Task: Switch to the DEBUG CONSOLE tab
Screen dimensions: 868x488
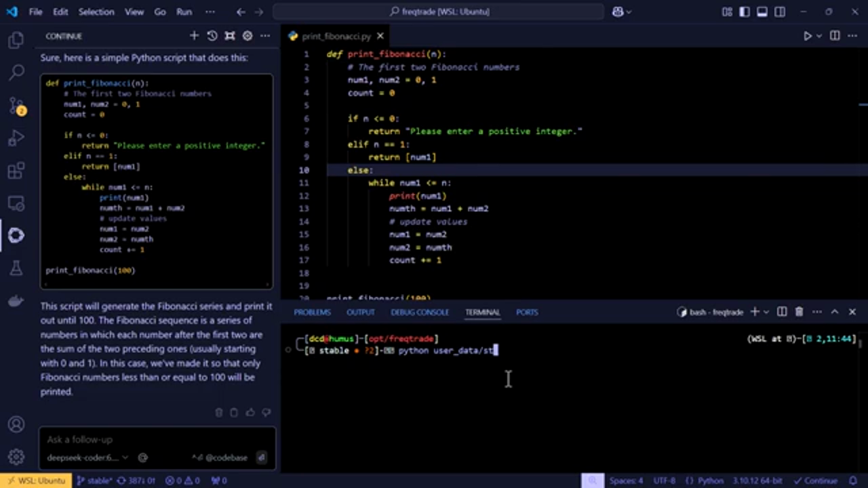Action: pos(420,312)
